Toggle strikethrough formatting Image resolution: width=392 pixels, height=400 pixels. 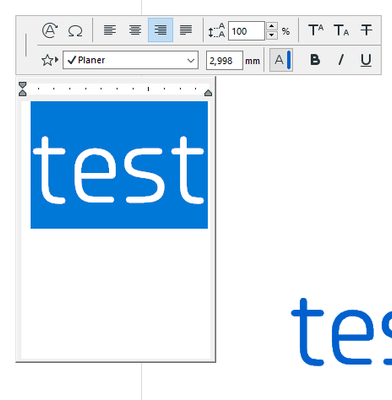click(x=366, y=30)
